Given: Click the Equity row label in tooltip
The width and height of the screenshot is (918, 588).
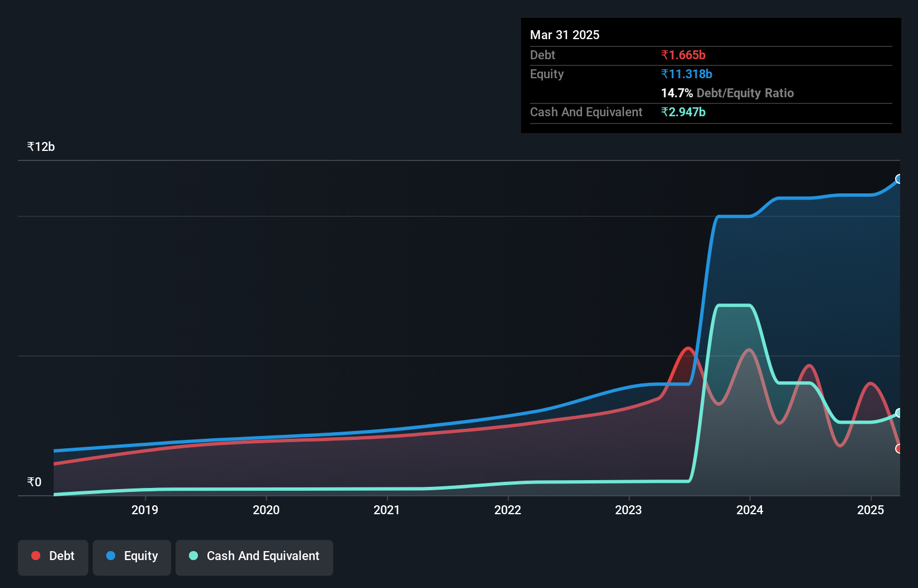Looking at the screenshot, I should tap(547, 74).
